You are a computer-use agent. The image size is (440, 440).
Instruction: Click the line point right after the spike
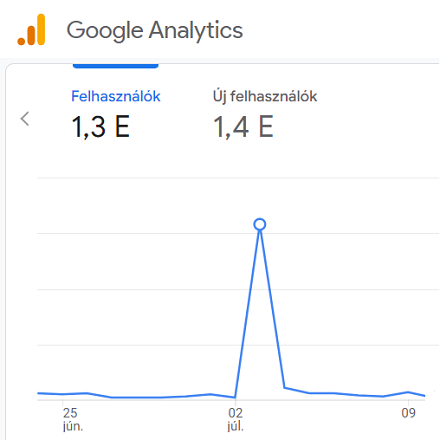click(284, 388)
